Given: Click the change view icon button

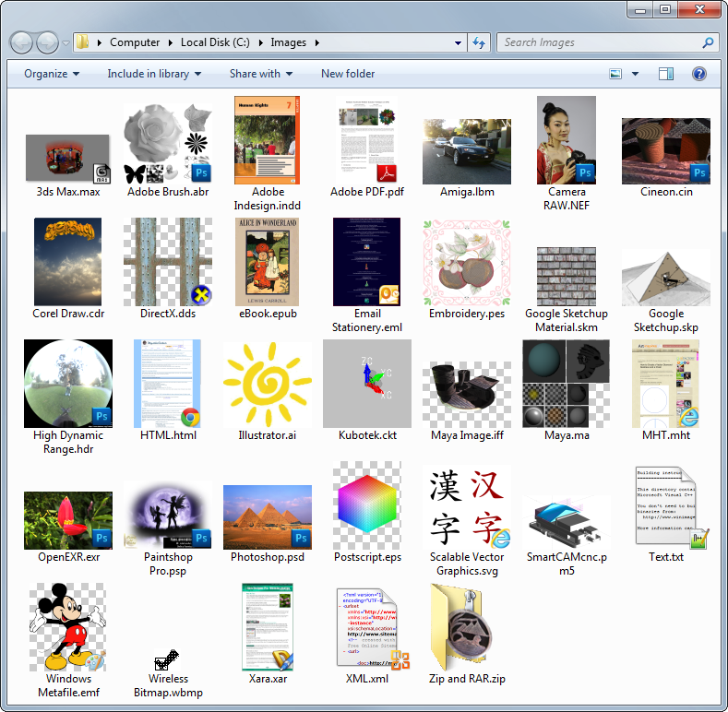Looking at the screenshot, I should (x=615, y=74).
